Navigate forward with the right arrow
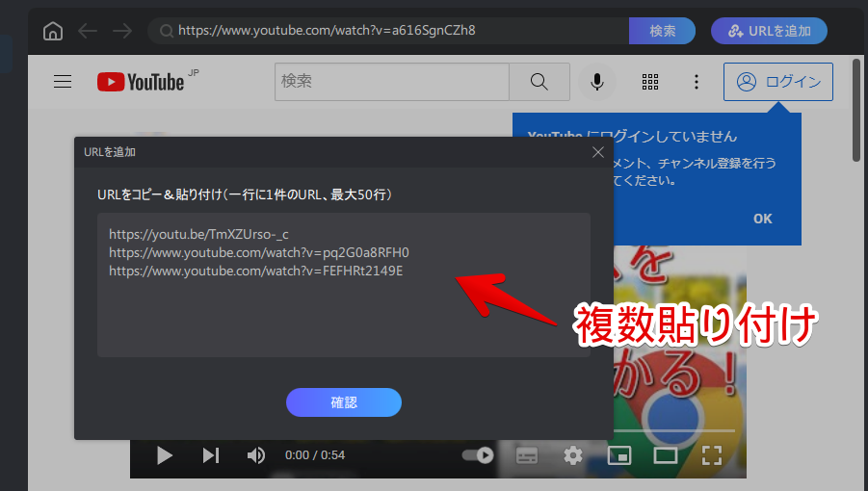Viewport: 868px width, 491px height. point(121,31)
